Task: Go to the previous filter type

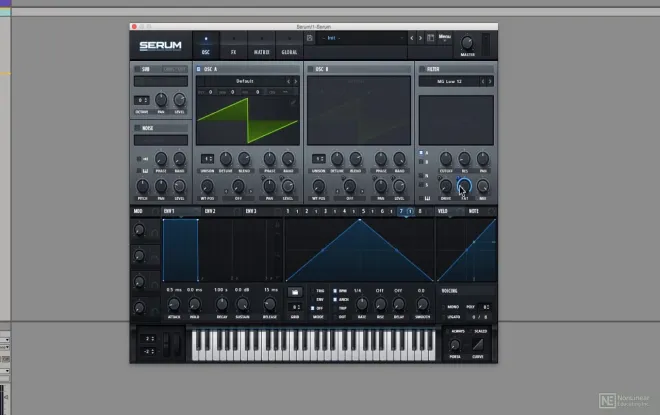Action: point(483,81)
